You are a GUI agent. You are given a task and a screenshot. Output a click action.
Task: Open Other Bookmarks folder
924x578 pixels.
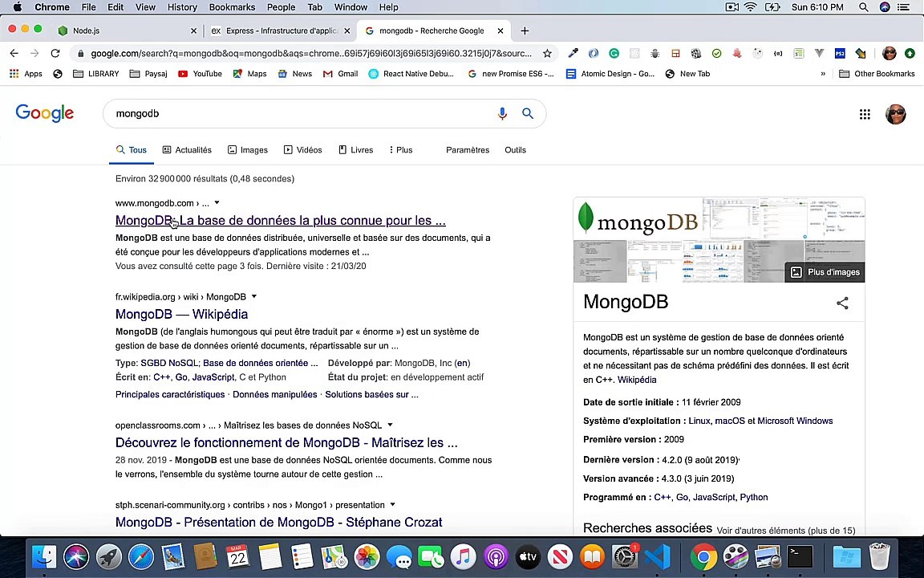tap(877, 74)
